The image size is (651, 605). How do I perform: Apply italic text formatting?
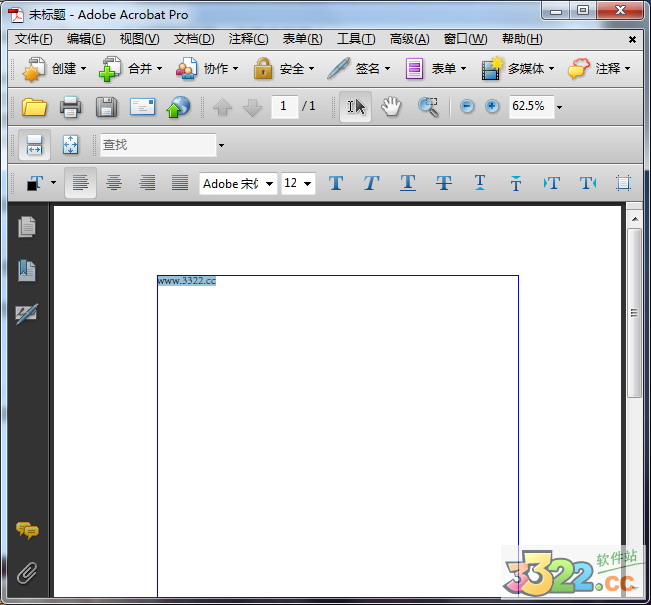point(371,183)
